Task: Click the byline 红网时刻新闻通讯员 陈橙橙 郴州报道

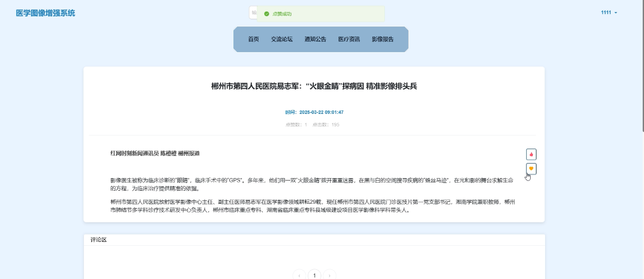Action: click(155, 153)
